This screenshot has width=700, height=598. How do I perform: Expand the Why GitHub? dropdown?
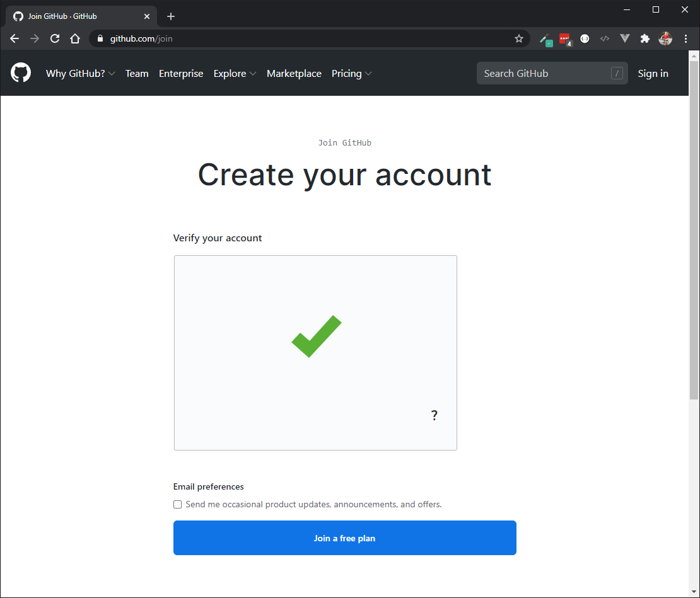[x=80, y=74]
